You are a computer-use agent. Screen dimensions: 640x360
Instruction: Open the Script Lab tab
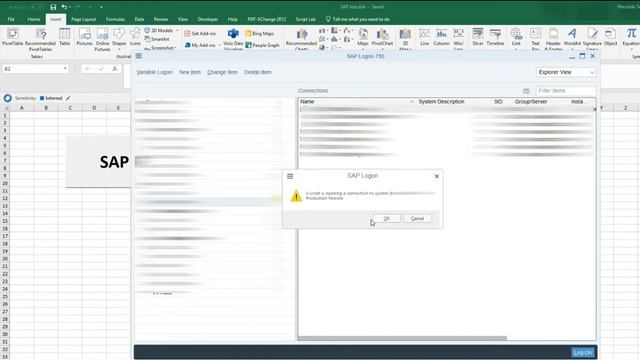point(306,19)
